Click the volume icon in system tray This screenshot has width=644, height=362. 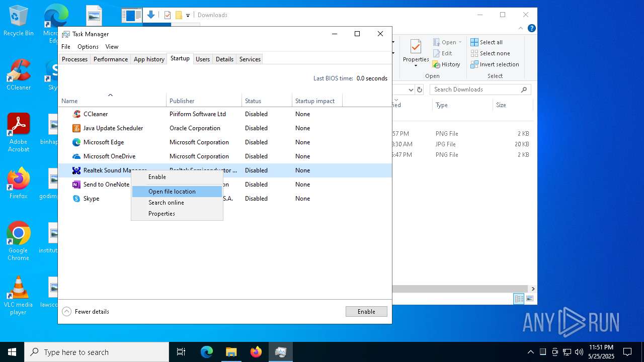tap(579, 352)
